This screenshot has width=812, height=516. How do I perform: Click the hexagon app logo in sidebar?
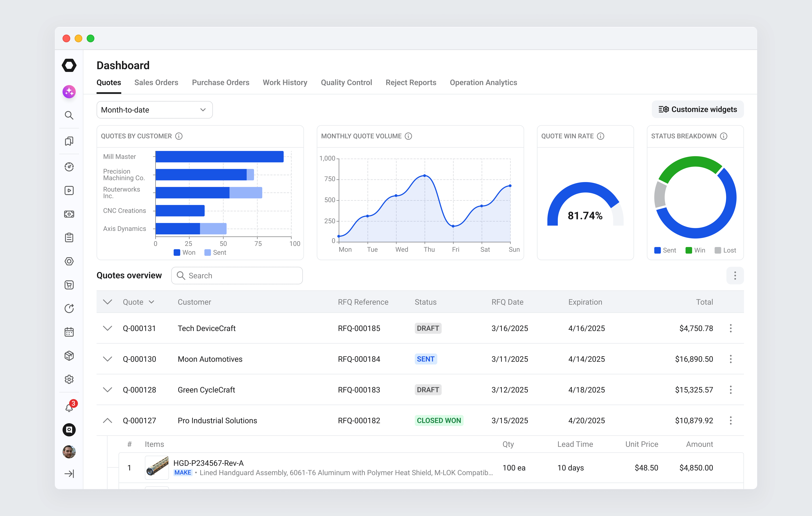(69, 66)
